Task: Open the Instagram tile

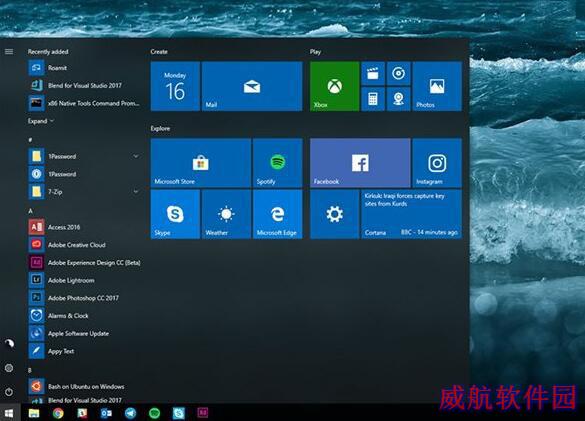Action: (437, 163)
